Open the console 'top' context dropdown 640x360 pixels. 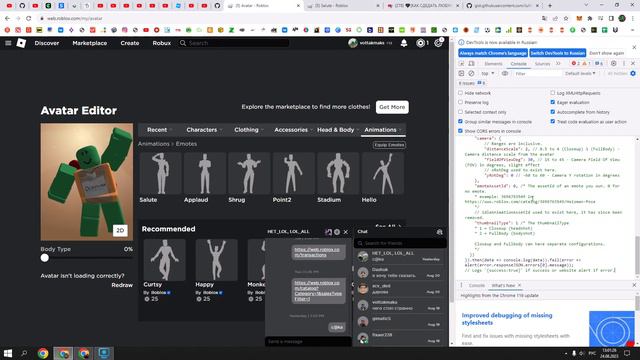[x=488, y=73]
